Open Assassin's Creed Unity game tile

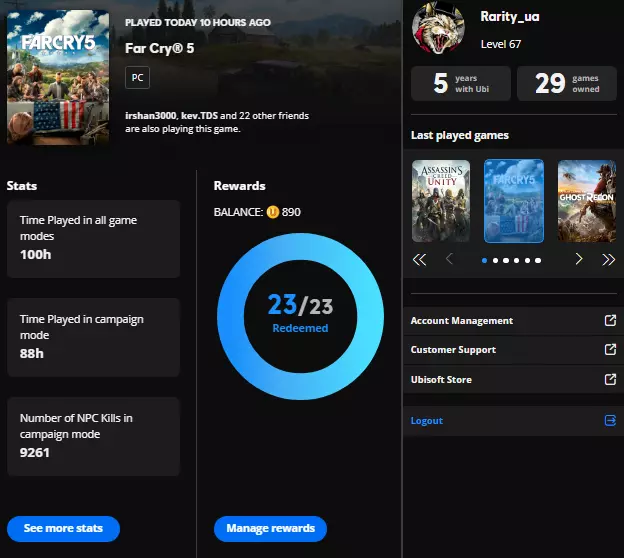click(441, 201)
